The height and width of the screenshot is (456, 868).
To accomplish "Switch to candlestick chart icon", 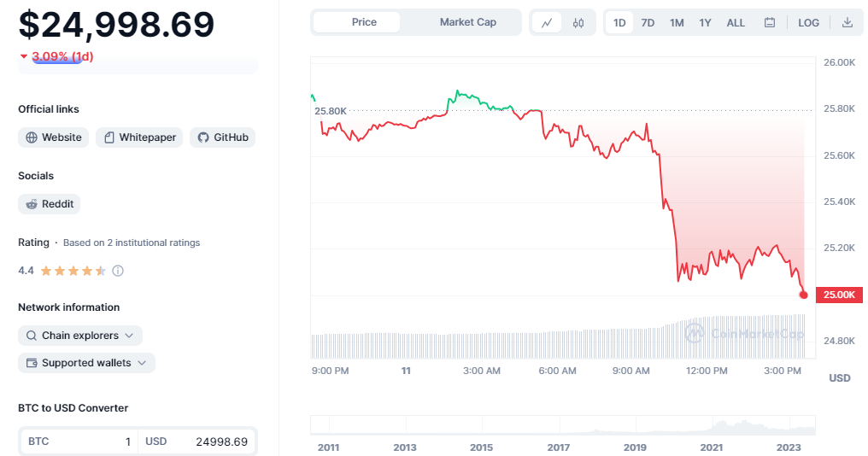I will click(x=578, y=23).
